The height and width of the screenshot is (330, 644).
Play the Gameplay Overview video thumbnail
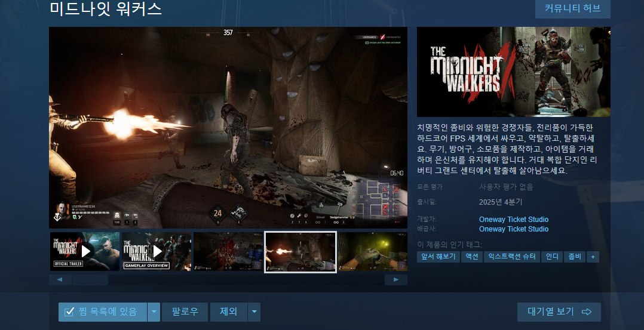pos(157,251)
